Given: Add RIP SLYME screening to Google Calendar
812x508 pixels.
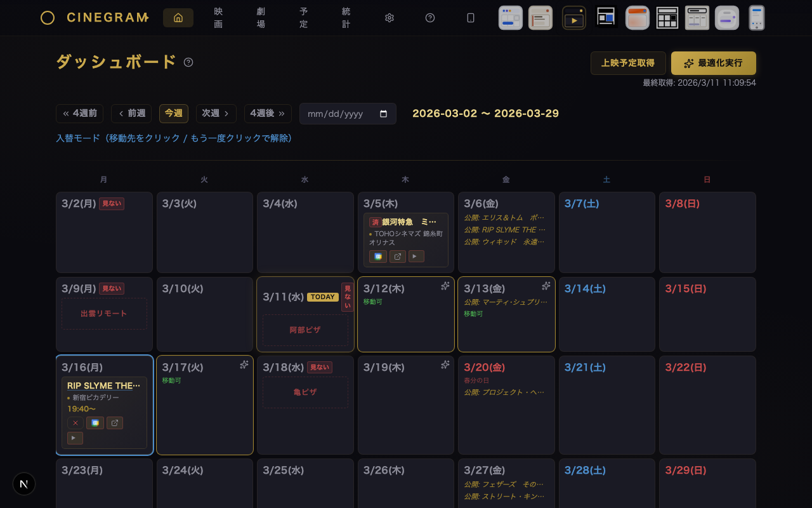Looking at the screenshot, I should coord(95,423).
